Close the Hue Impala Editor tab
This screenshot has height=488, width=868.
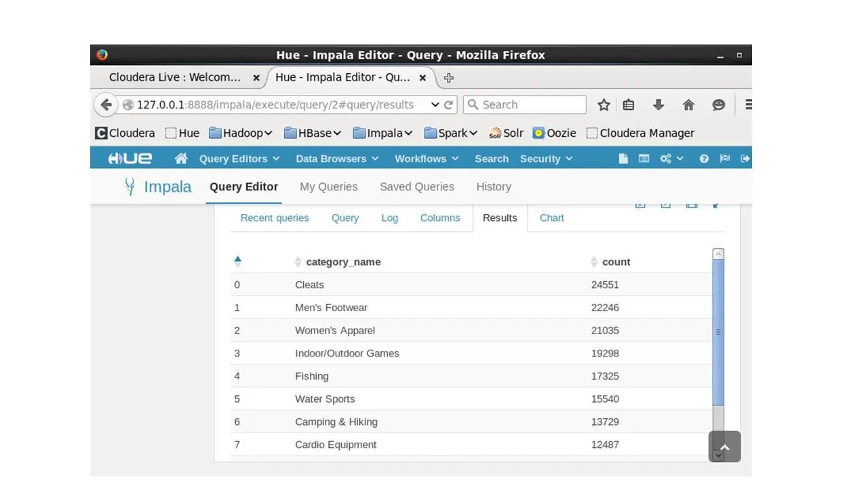coord(422,78)
